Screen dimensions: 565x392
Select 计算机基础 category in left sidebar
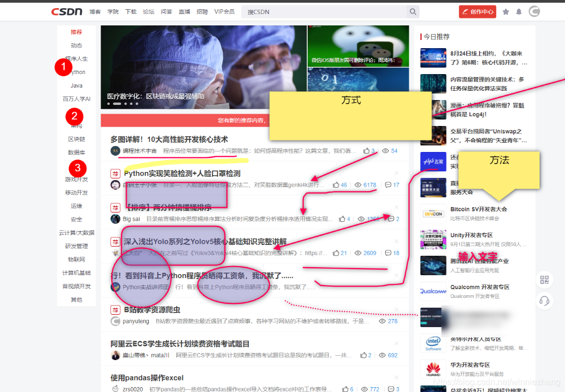click(76, 273)
